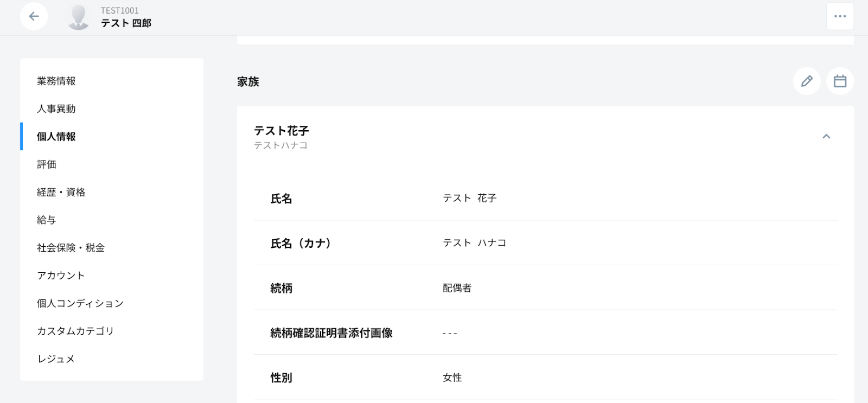Click the employee name テスト 四郎
This screenshot has height=403, width=868.
tap(126, 23)
